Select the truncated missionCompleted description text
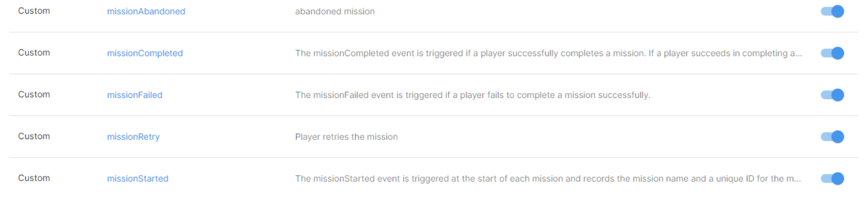Image resolution: width=868 pixels, height=202 pixels. [548, 53]
